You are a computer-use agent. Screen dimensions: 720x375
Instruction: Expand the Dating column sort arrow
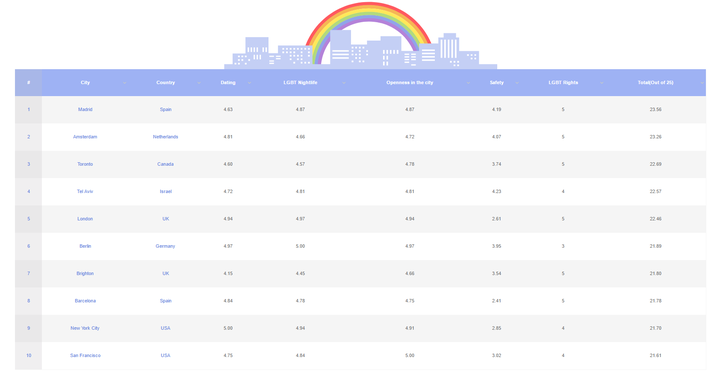(x=249, y=83)
